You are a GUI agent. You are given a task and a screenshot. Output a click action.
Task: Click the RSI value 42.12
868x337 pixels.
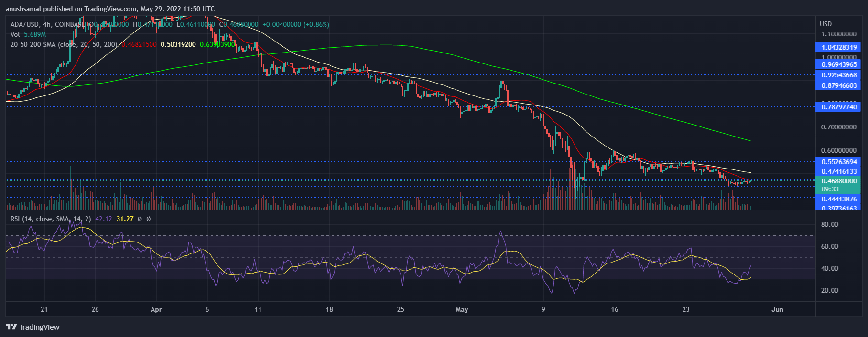click(x=104, y=219)
